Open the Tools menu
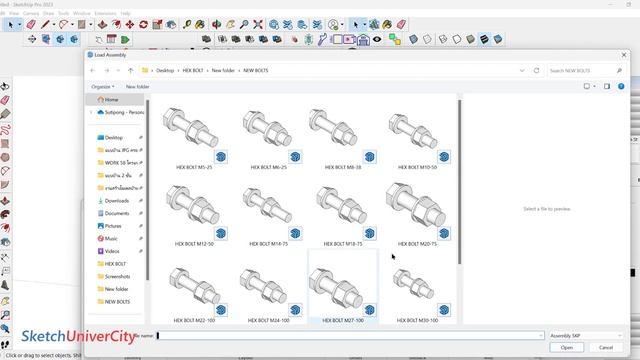 (x=64, y=13)
